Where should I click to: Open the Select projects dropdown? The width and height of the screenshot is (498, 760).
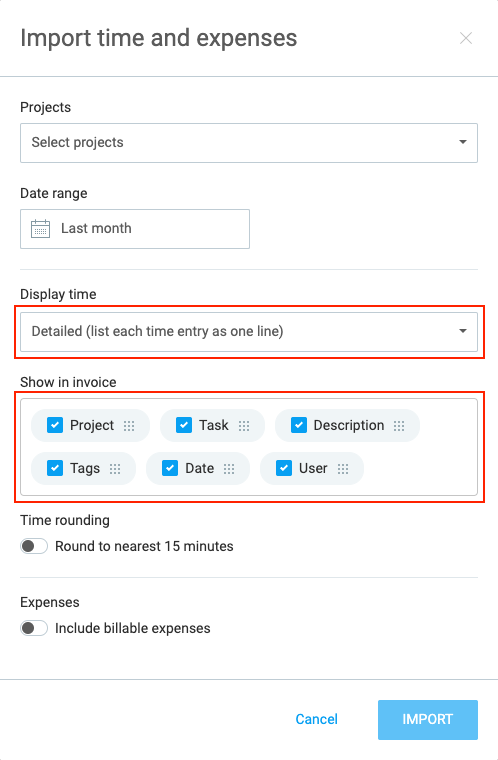pyautogui.click(x=249, y=142)
